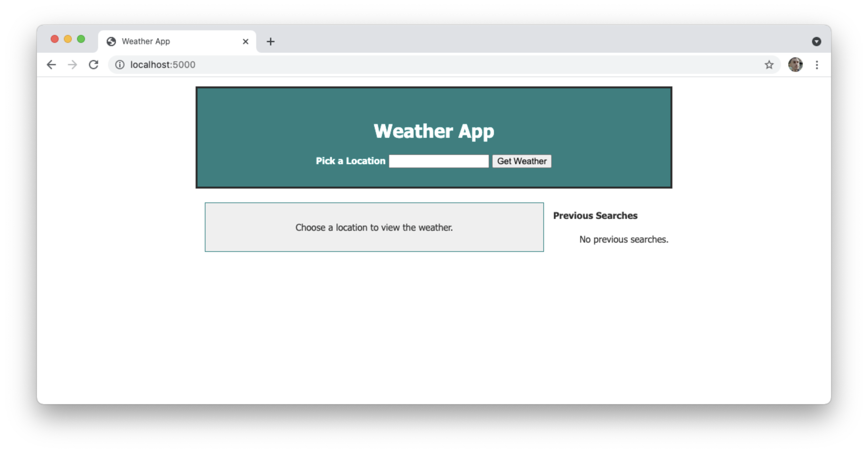Click the forward navigation arrow
This screenshot has height=453, width=868.
pyautogui.click(x=73, y=64)
